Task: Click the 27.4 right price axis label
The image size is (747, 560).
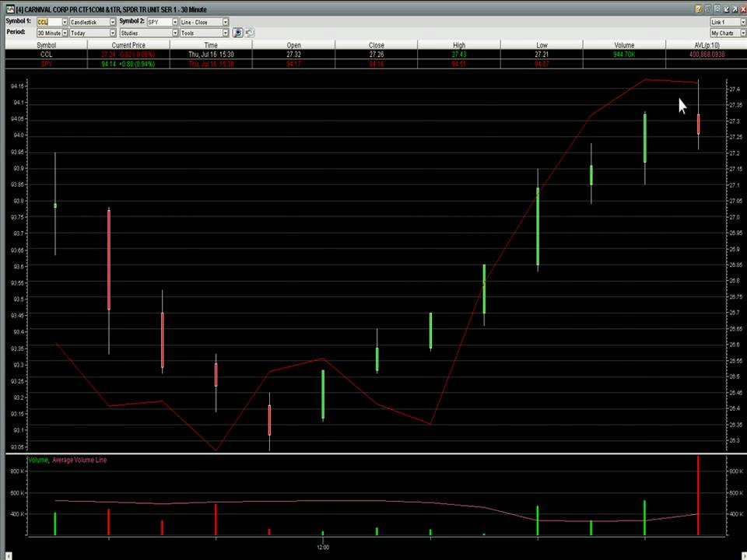Action: [734, 89]
